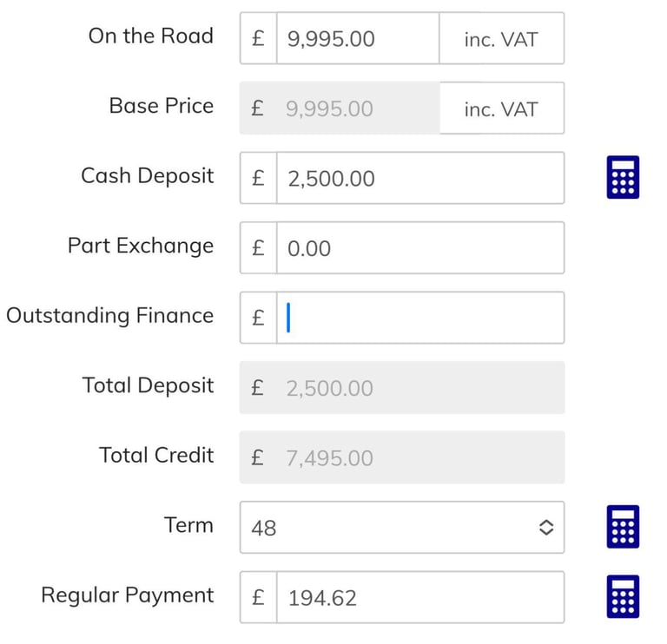Click the £ prefix of On the Road
This screenshot has width=667, height=644.
[x=258, y=39]
